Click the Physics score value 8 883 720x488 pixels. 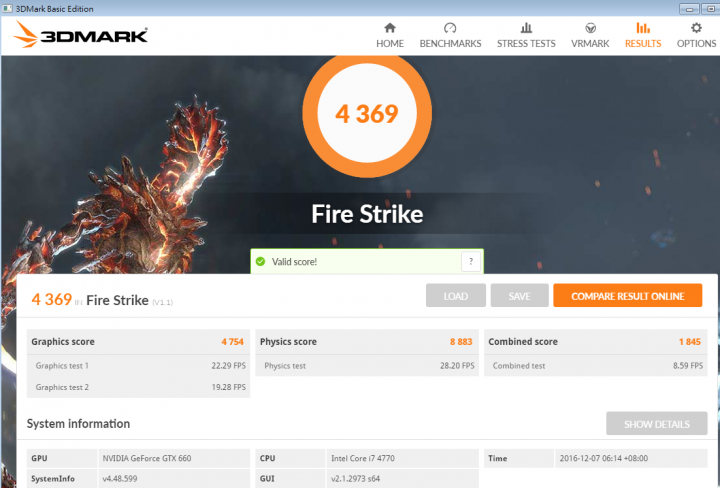(x=461, y=342)
